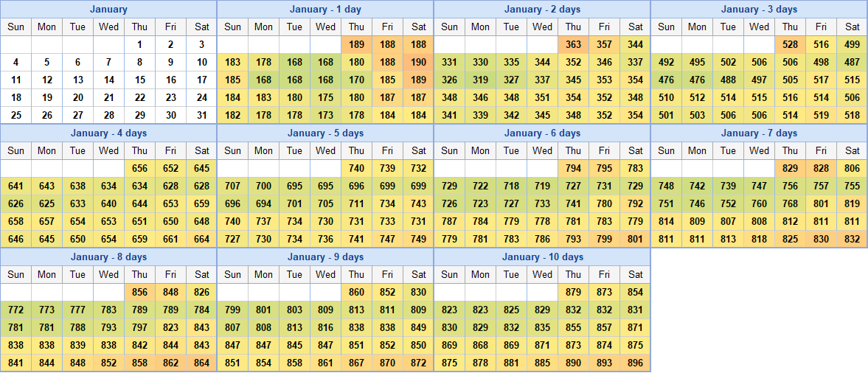
Task: Click Sun column header in January - 6 days
Action: click(449, 150)
